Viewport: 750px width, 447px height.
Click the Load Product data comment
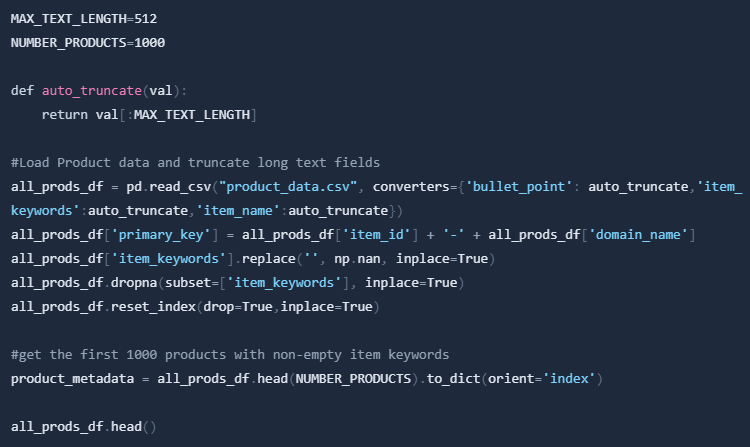pyautogui.click(x=195, y=163)
